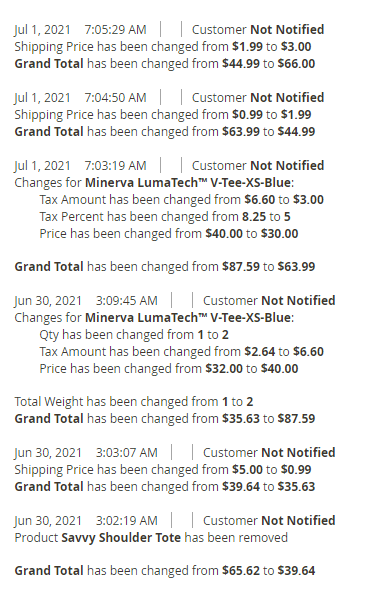The height and width of the screenshot is (603, 383).
Task: Click the Savvy Shoulder Tote product name
Action: pos(121,538)
